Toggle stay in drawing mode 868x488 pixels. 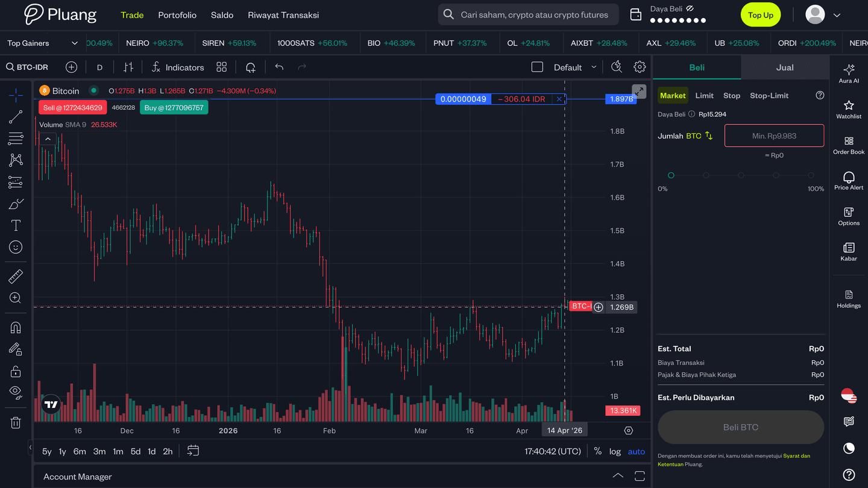(16, 349)
